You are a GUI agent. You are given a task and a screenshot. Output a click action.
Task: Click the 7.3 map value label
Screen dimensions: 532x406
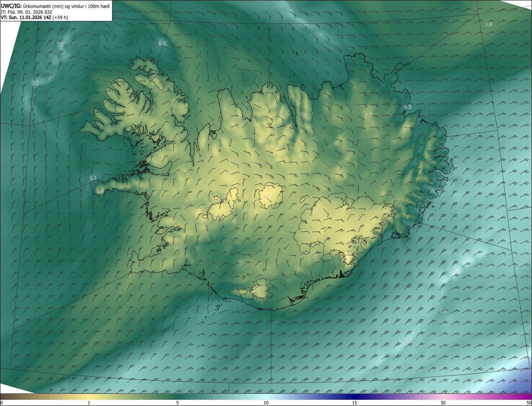[x=60, y=44]
